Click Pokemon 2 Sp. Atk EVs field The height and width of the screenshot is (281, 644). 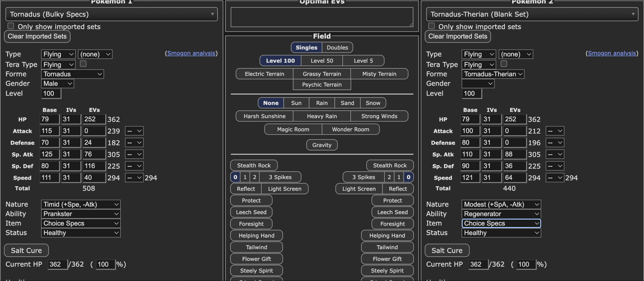coord(515,154)
